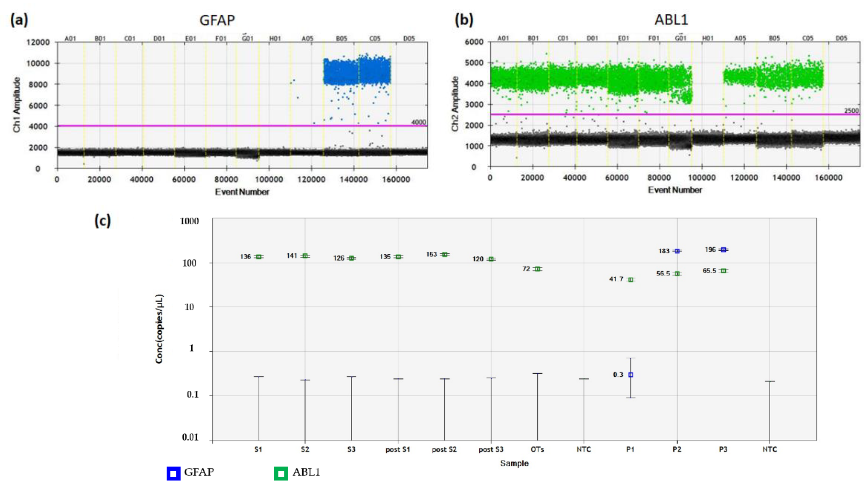Click the GFAP marker labeled 196
868x490 pixels.
(x=724, y=250)
